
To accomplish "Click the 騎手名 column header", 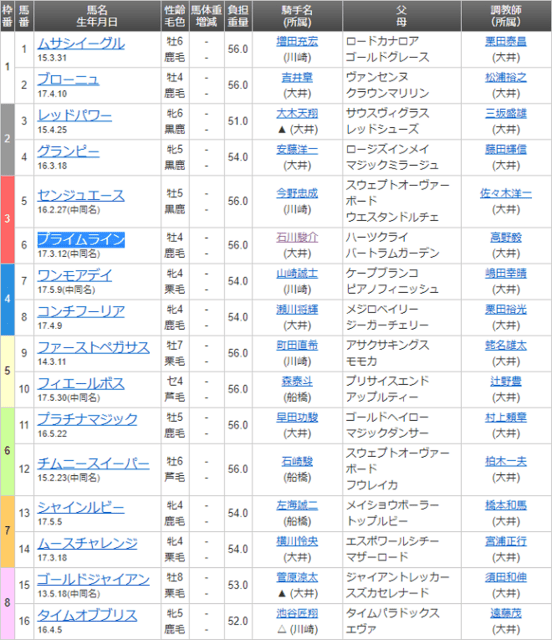I will point(297,16).
